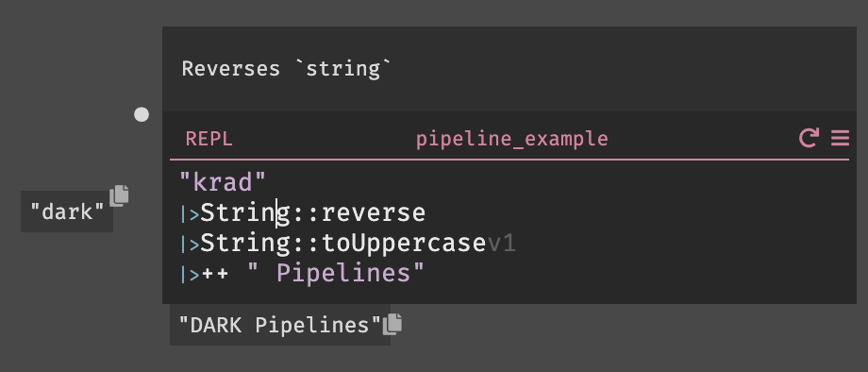The height and width of the screenshot is (372, 868).
Task: Click the pipeline_example handler name
Action: 512,139
